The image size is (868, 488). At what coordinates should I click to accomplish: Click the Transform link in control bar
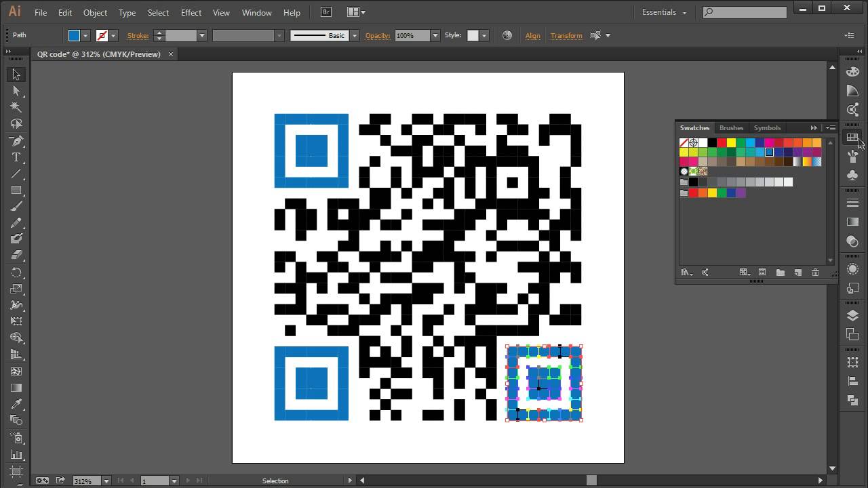click(566, 35)
